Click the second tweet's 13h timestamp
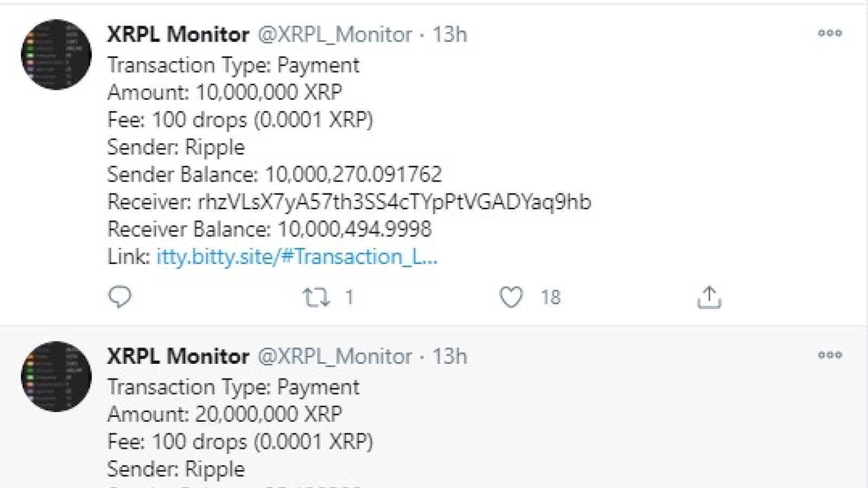 coord(450,356)
